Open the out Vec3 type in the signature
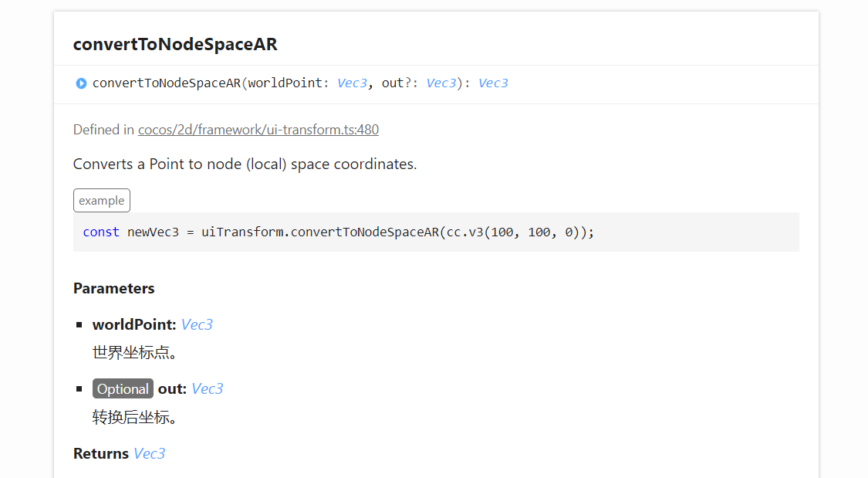 pyautogui.click(x=441, y=83)
